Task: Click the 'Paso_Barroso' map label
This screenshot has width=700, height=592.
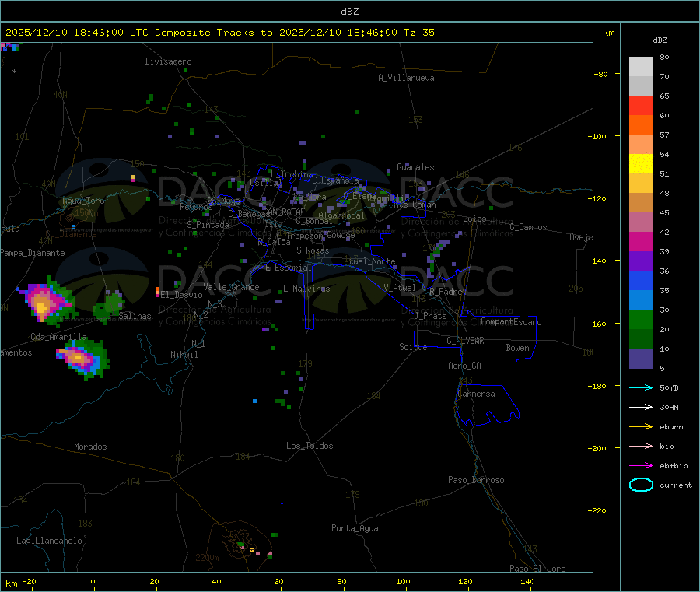Action: click(x=476, y=480)
